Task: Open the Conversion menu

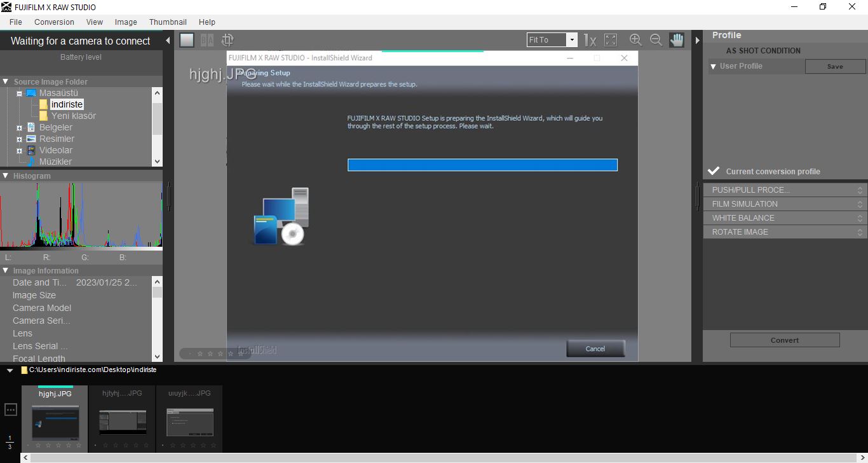Action: pyautogui.click(x=54, y=22)
